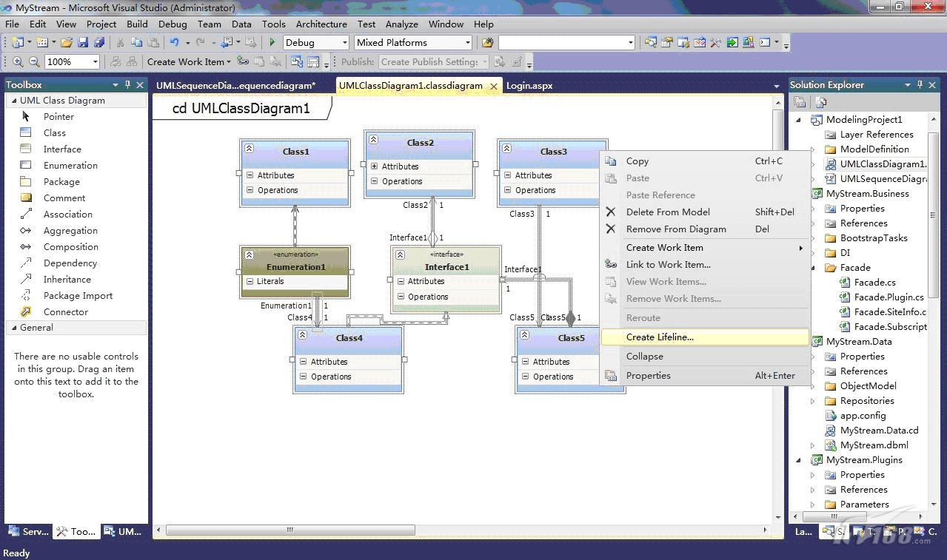947x560 pixels.
Task: Click the Undo arrow toolbar icon
Action: pos(175,43)
